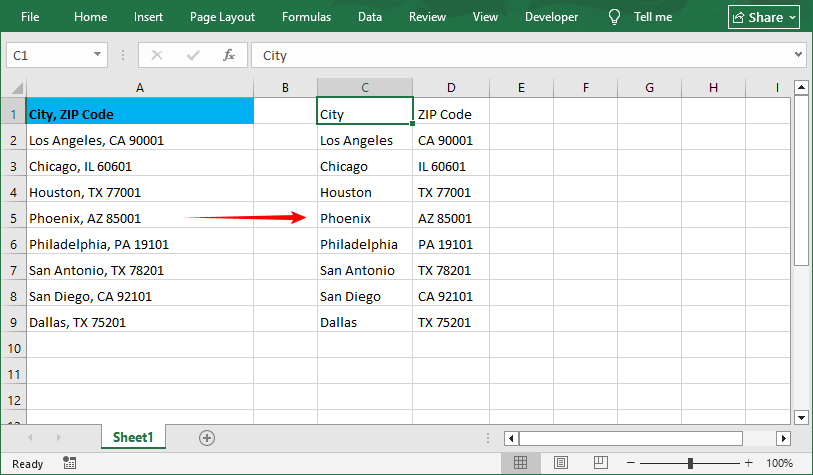813x475 pixels.
Task: Click the Cancel X icon in formula bar
Action: coord(157,55)
